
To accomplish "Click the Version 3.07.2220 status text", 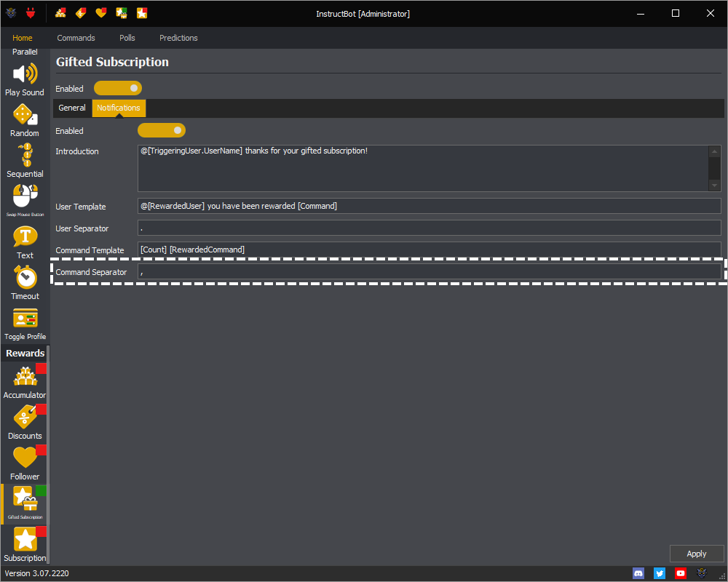I will (36, 574).
